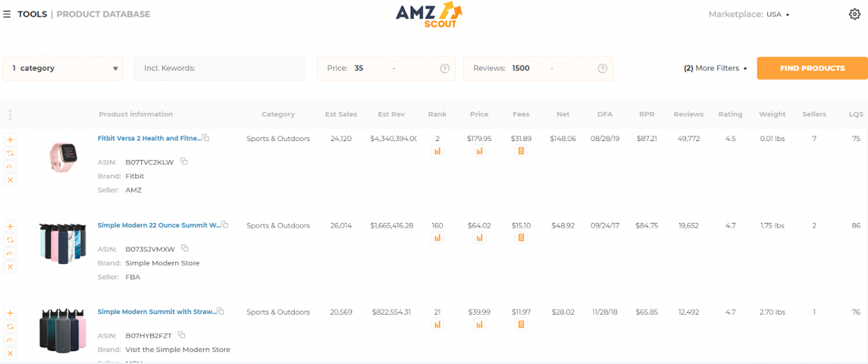Screen dimensions: 868x364
Task: Remove Simple Modern Summit with Straw row
Action: 10,353
